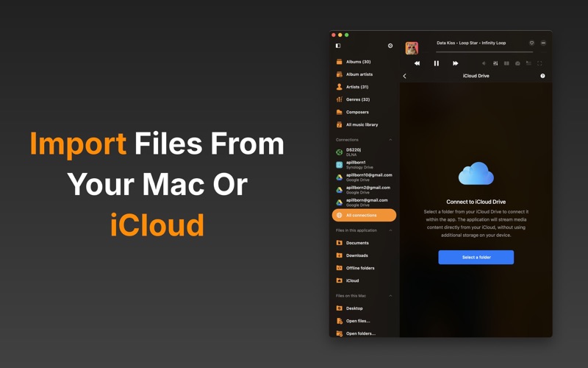Seek on the track progress bar
The width and height of the screenshot is (588, 368).
click(x=484, y=52)
